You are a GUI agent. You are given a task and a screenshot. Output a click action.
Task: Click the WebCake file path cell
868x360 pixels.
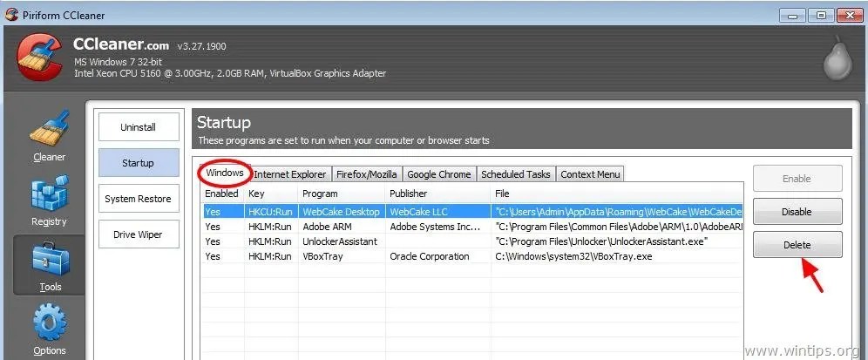tap(619, 212)
